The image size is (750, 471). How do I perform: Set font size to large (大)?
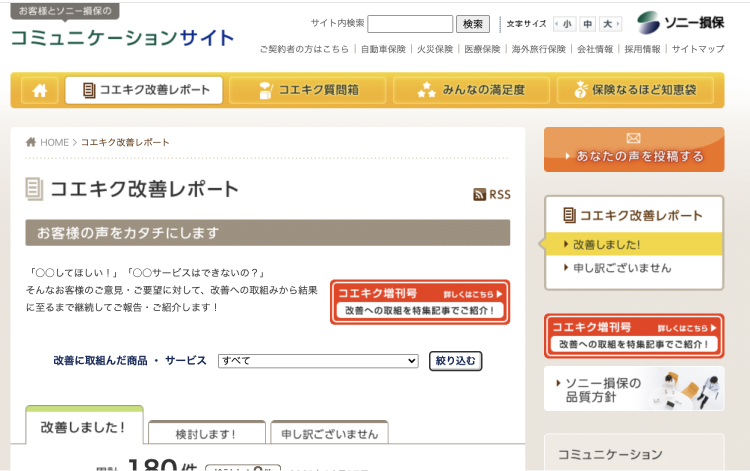coord(607,24)
